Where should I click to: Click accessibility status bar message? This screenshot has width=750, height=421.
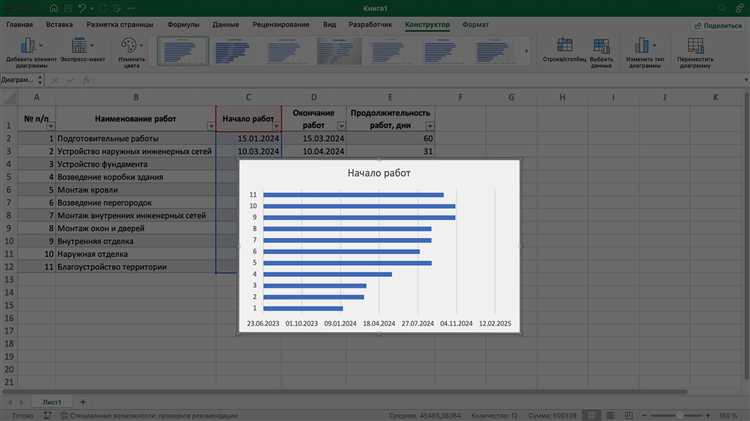point(149,415)
